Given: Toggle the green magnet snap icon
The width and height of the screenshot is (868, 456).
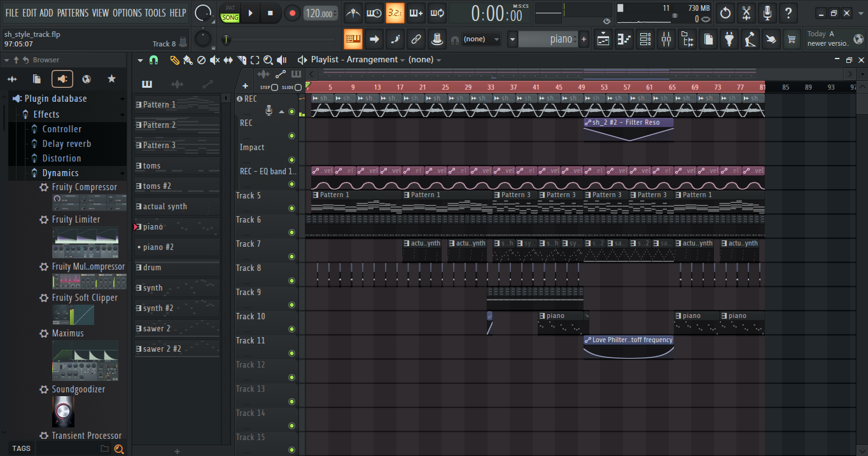Looking at the screenshot, I should click(x=153, y=60).
